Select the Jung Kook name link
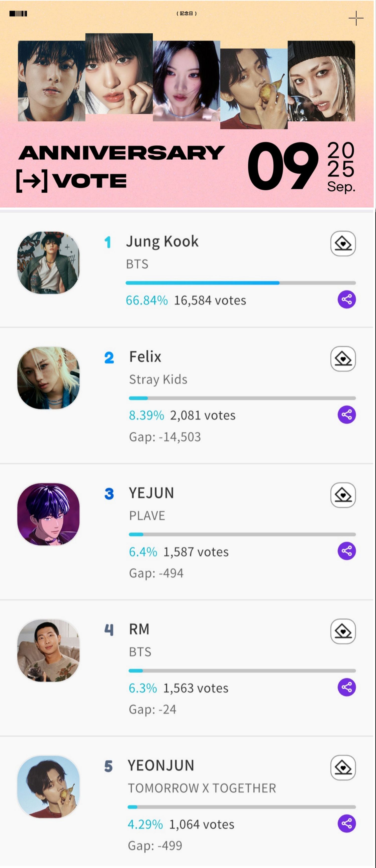 [x=162, y=242]
